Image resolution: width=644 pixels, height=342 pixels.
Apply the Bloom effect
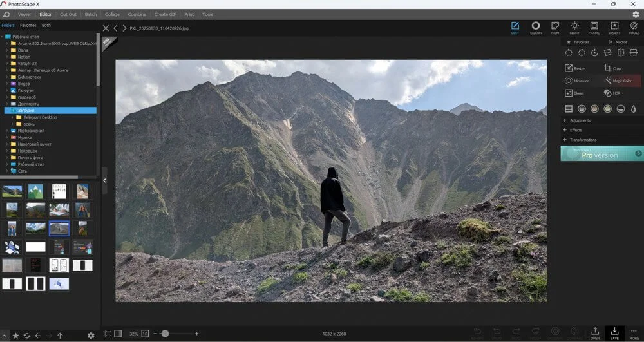tap(574, 93)
